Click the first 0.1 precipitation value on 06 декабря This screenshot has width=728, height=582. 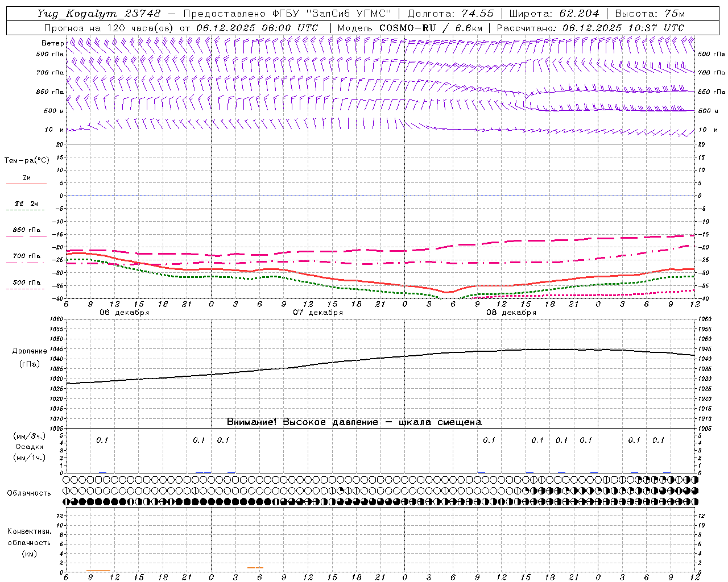102,440
